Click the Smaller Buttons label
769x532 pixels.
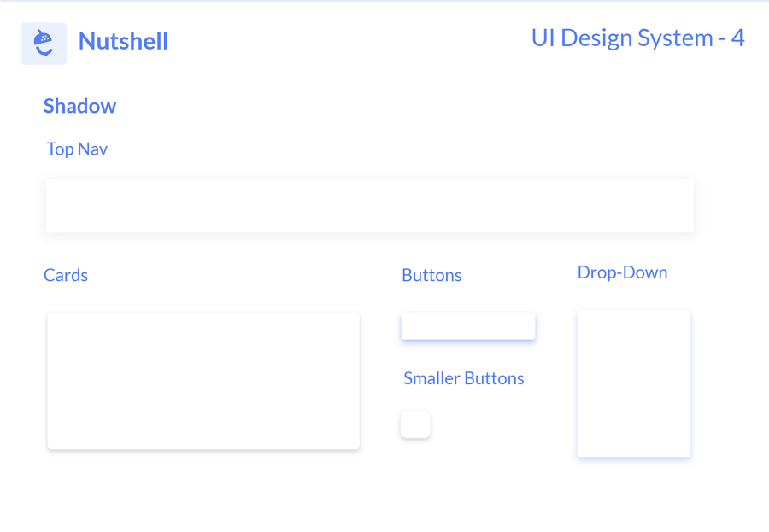coord(463,378)
